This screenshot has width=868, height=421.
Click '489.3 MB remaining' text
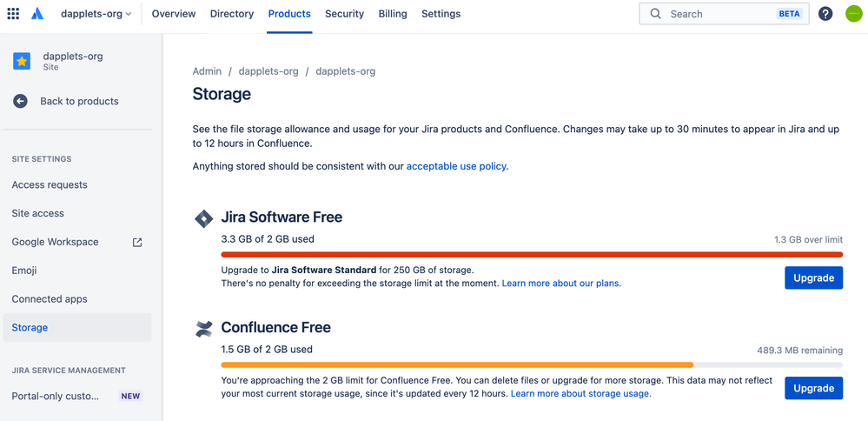[800, 350]
